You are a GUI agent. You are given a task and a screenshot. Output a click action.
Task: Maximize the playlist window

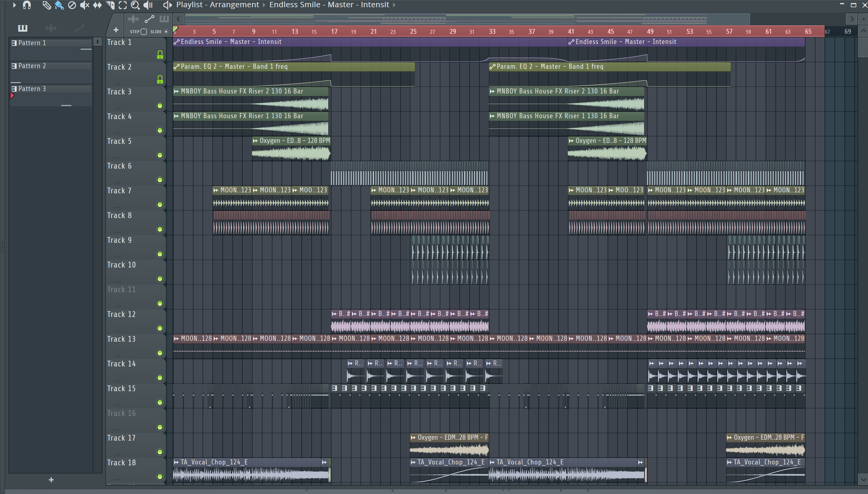(854, 5)
